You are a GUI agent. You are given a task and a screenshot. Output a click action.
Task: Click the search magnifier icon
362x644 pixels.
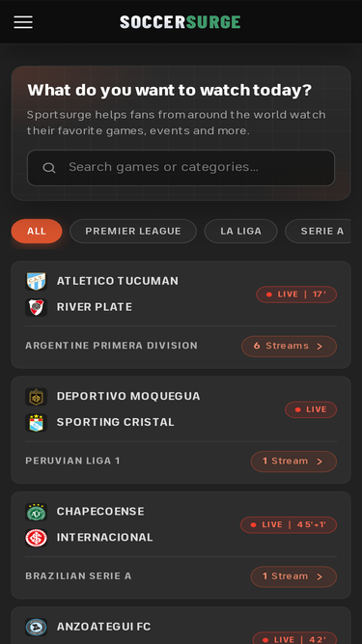coord(49,168)
